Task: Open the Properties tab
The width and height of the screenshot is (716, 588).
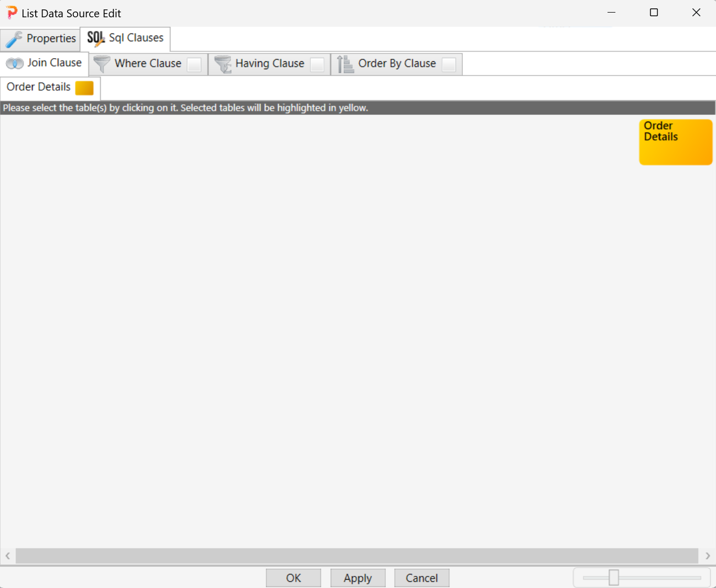Action: [40, 39]
